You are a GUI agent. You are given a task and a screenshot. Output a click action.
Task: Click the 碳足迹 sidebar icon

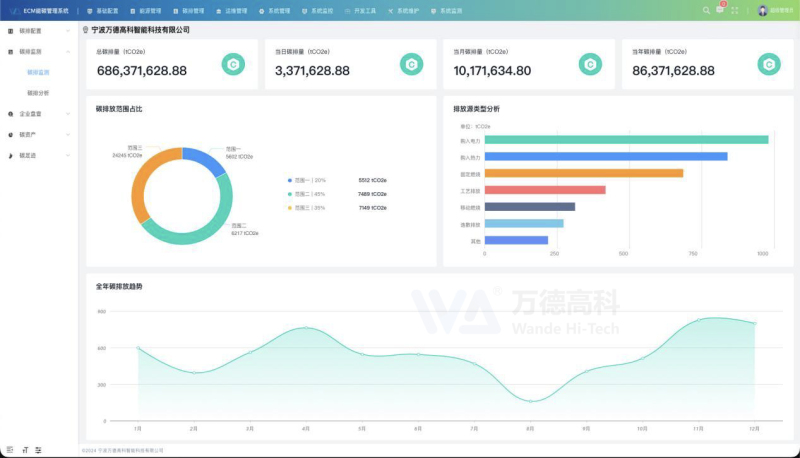coord(11,156)
